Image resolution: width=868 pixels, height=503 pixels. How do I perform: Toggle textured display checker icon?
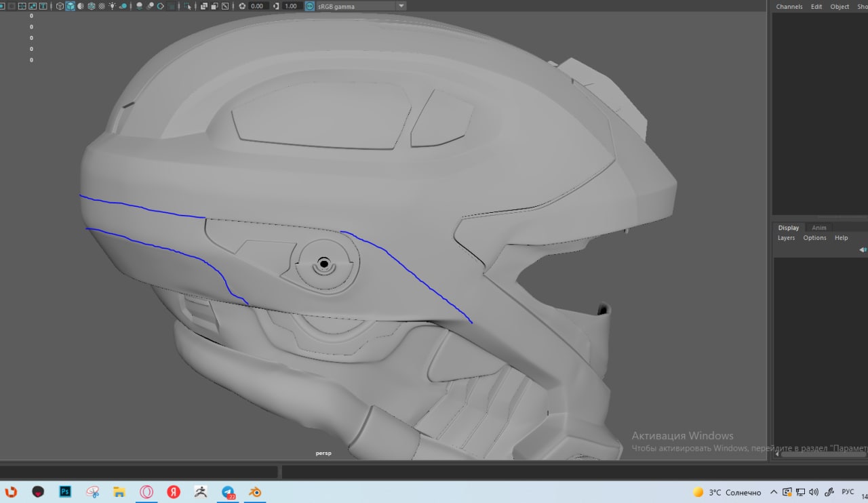point(101,6)
